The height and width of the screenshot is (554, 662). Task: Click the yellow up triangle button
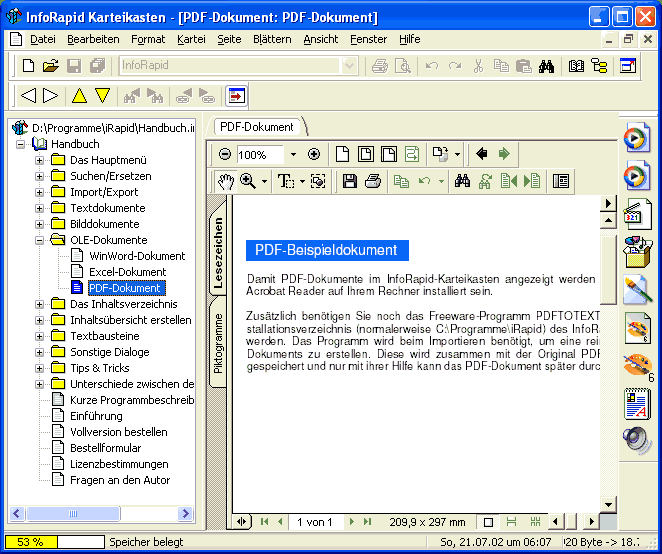[79, 95]
